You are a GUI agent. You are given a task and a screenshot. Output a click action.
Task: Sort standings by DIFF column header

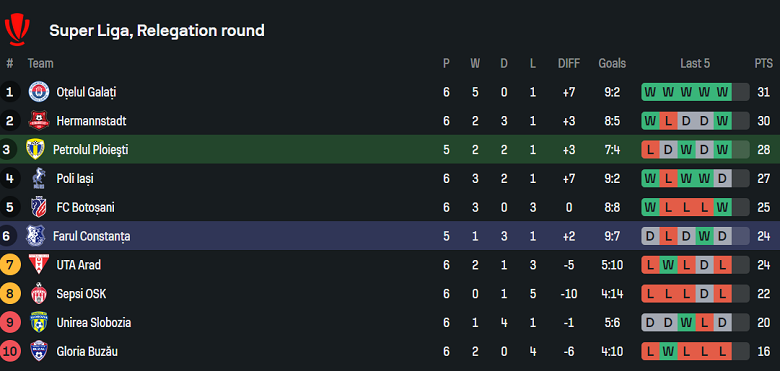point(569,64)
